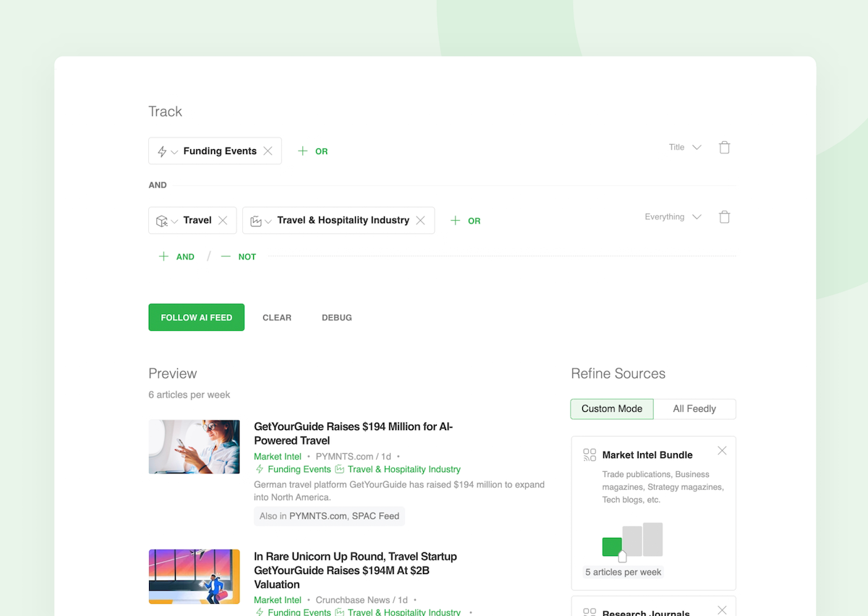868x616 pixels.
Task: Adjust the Market Intel Bundle volume slider handle
Action: (x=622, y=556)
